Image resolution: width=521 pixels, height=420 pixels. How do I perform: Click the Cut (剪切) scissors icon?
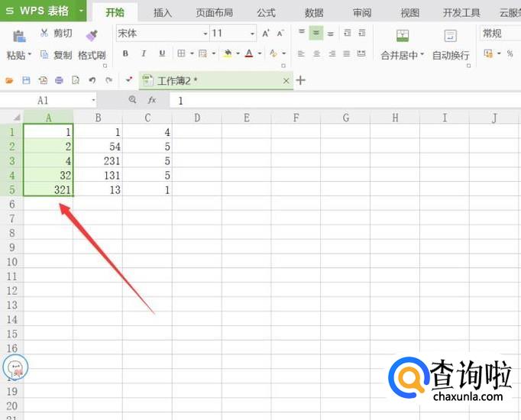[x=44, y=33]
